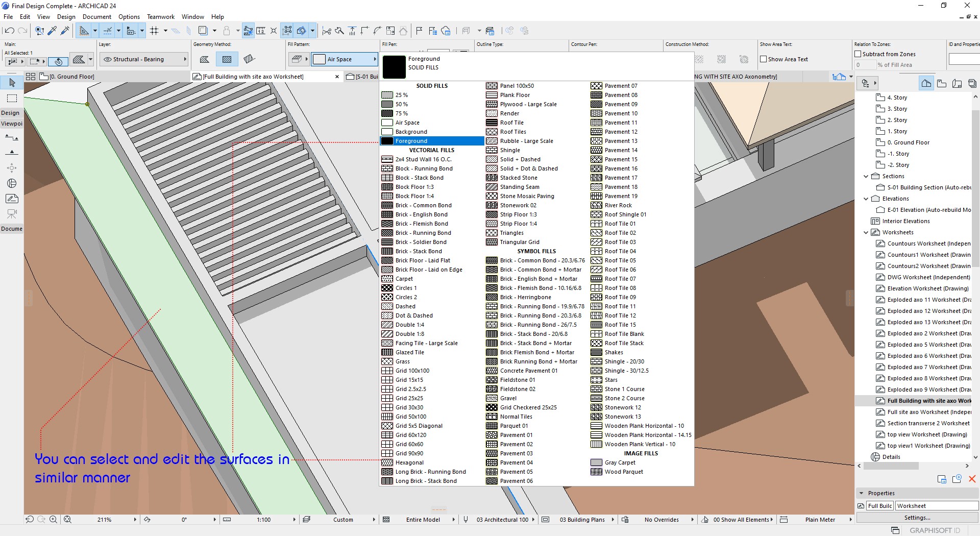Image resolution: width=980 pixels, height=536 pixels.
Task: Toggle the hatched rectangle geometry method
Action: [227, 59]
